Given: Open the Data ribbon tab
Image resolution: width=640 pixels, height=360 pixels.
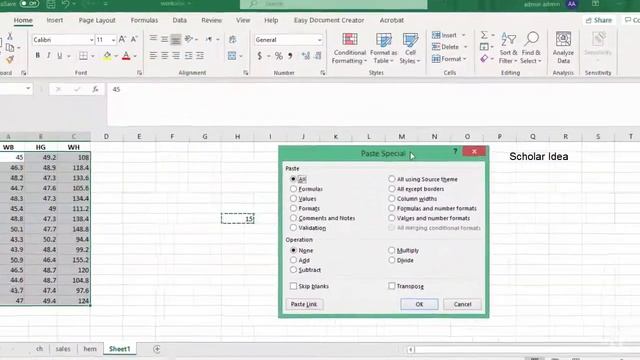Looking at the screenshot, I should (x=180, y=20).
